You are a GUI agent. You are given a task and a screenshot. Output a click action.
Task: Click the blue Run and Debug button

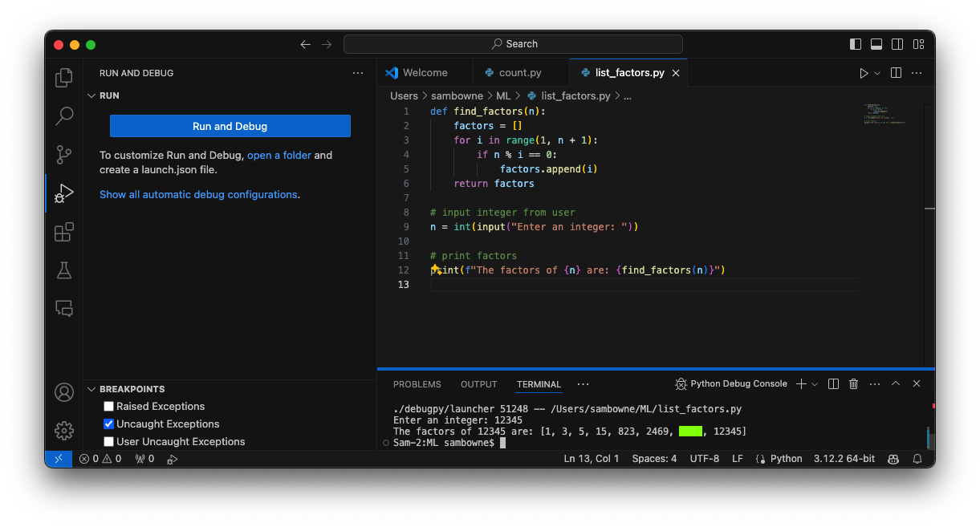pos(230,126)
